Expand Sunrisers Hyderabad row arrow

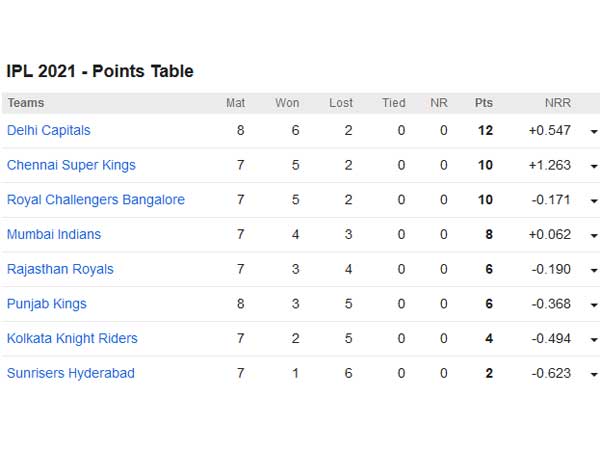tap(593, 374)
